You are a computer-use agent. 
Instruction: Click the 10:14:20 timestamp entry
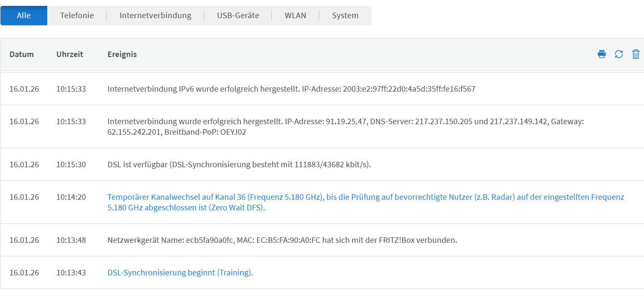71,197
